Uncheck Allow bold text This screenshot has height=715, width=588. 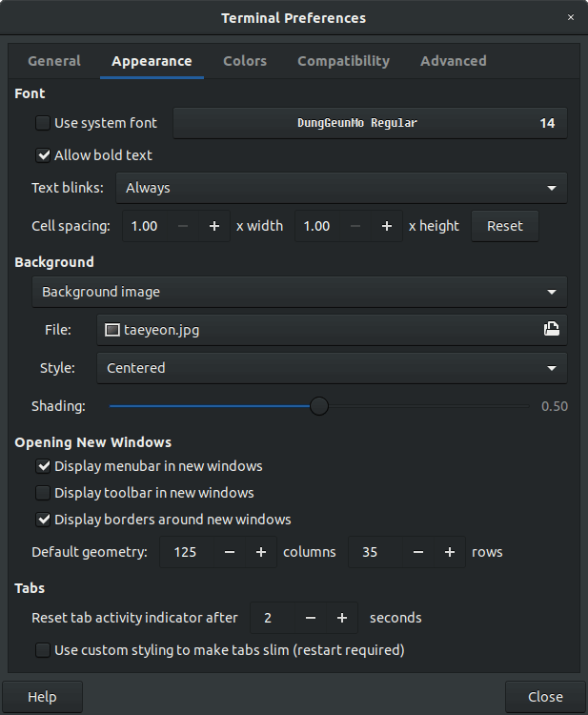pos(43,154)
